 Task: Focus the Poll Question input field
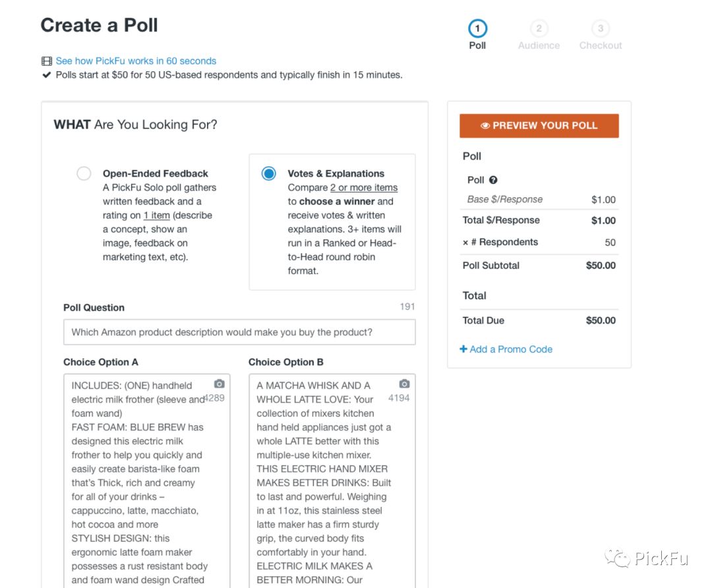tap(239, 332)
